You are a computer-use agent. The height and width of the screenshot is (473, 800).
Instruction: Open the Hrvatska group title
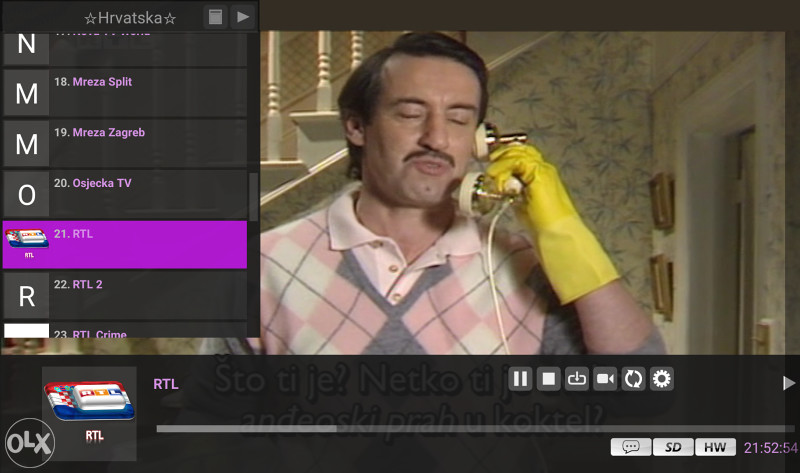tap(130, 18)
